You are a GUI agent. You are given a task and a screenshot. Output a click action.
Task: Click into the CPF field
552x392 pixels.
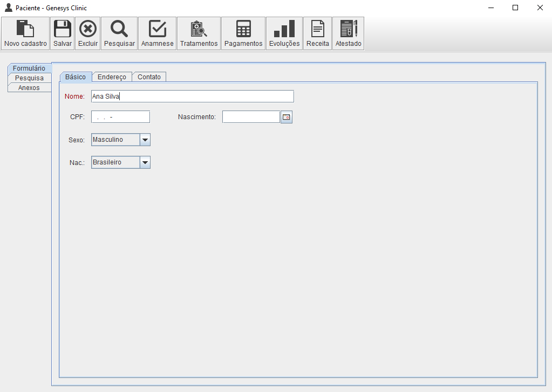120,117
